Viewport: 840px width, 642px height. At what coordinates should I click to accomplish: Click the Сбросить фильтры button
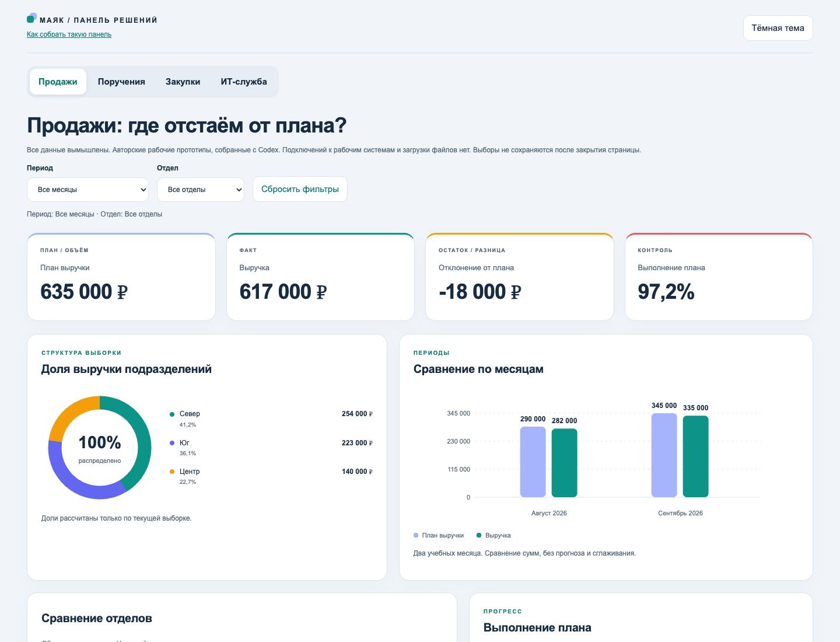(x=300, y=189)
